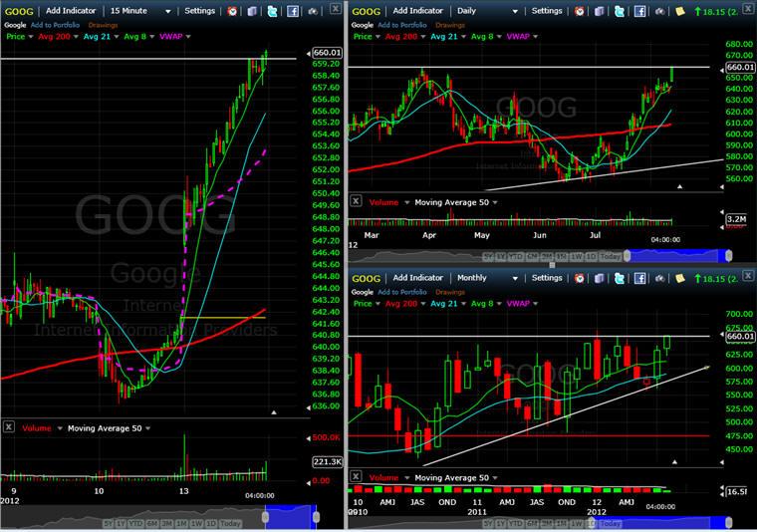
Task: Click left handle of 15 Minute range slider
Action: 265,517
